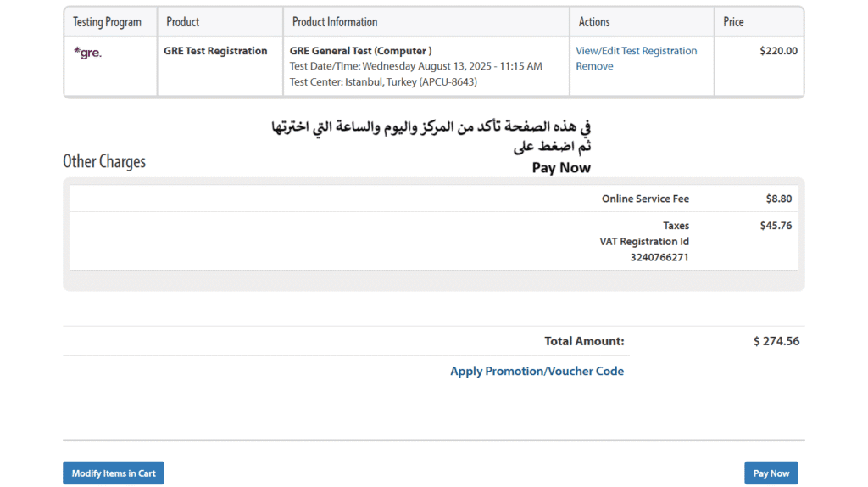Image resolution: width=868 pixels, height=487 pixels.
Task: Click the Test Center Istanbul line
Action: (383, 82)
